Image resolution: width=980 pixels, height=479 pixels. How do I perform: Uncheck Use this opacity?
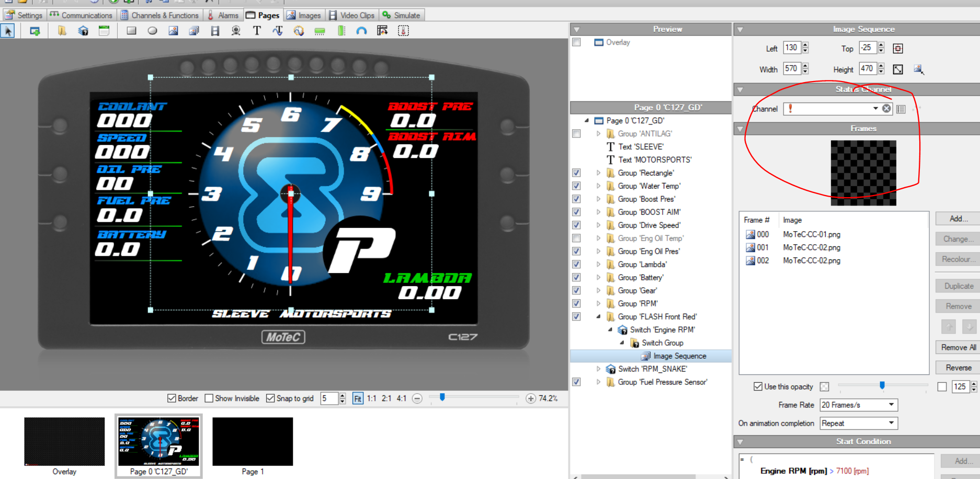758,386
